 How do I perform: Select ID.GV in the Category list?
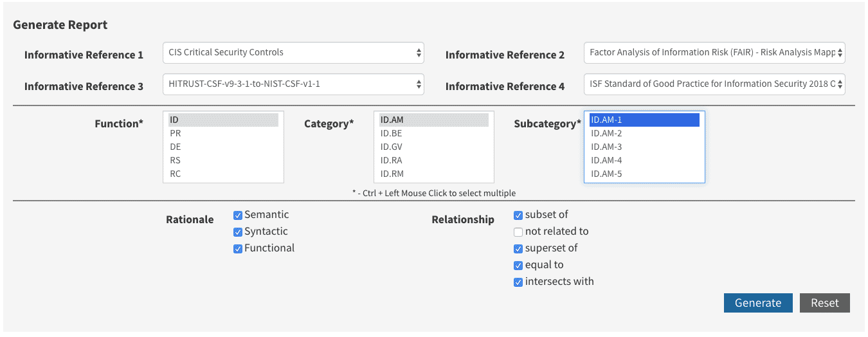coord(433,147)
